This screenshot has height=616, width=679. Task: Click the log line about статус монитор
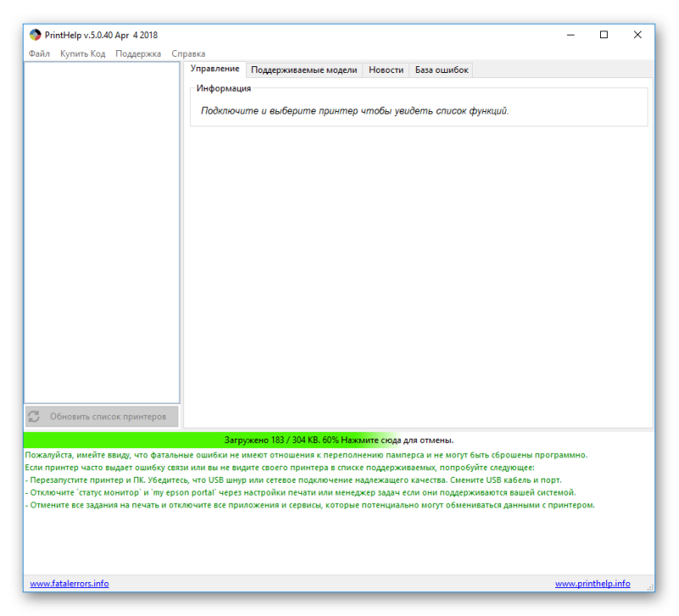tap(300, 493)
